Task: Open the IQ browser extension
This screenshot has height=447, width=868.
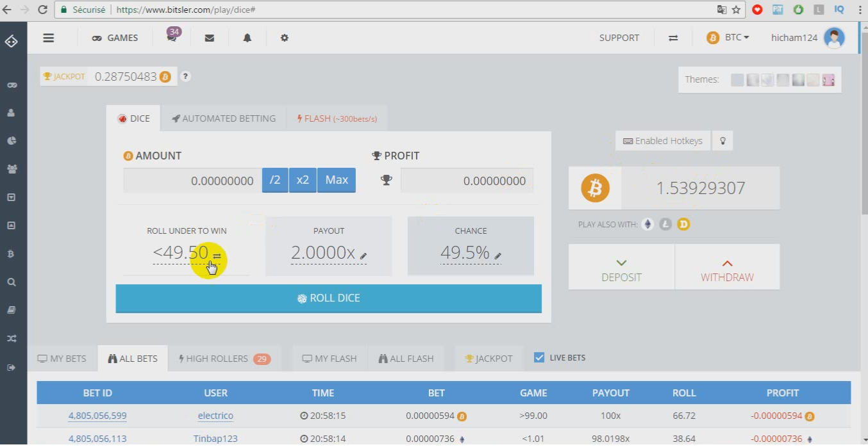Action: [x=839, y=10]
